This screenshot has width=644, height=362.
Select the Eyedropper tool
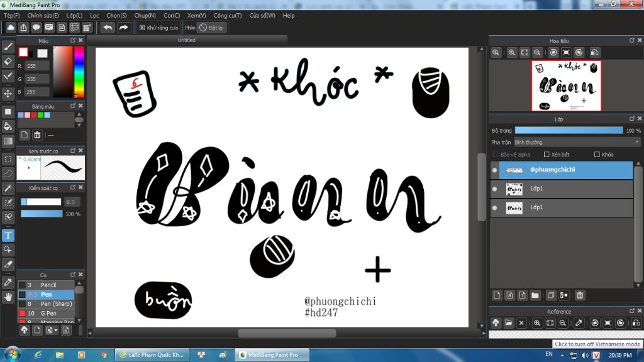[8, 282]
